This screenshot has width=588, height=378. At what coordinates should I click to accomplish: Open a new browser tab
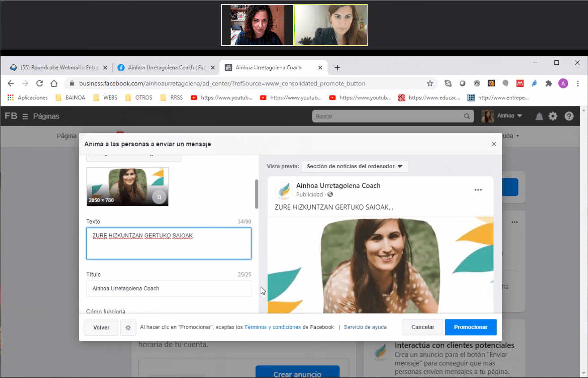(337, 68)
